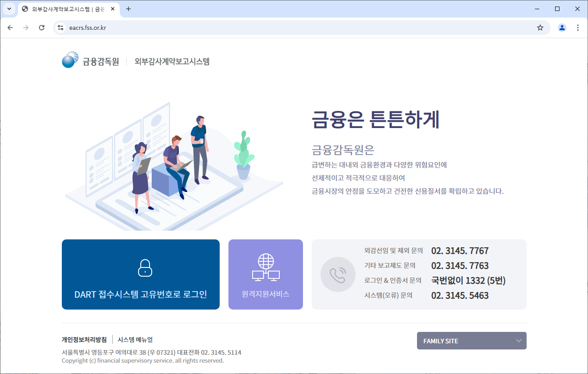Click the label 기타 보고제도 문의

(x=390, y=266)
